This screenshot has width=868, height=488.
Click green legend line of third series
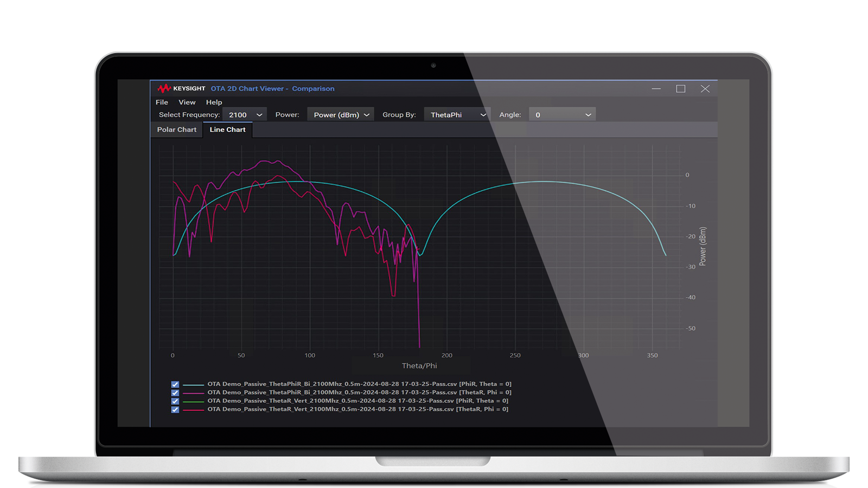pyautogui.click(x=193, y=401)
